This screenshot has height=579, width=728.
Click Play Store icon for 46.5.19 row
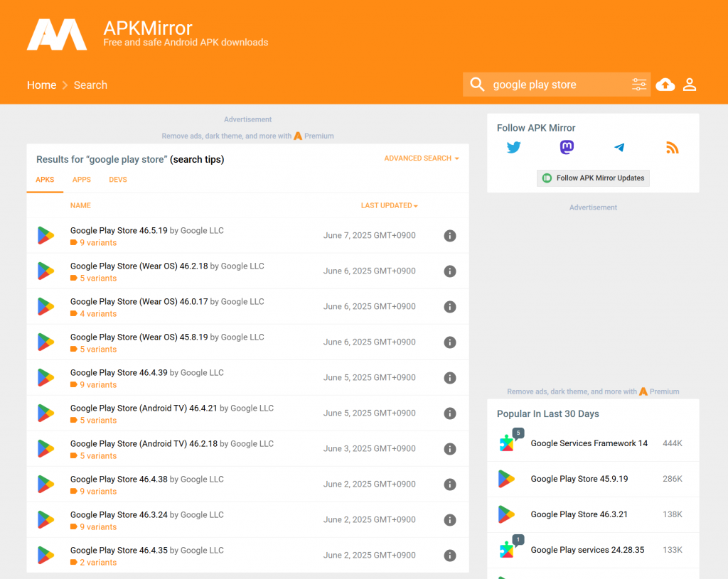[45, 236]
